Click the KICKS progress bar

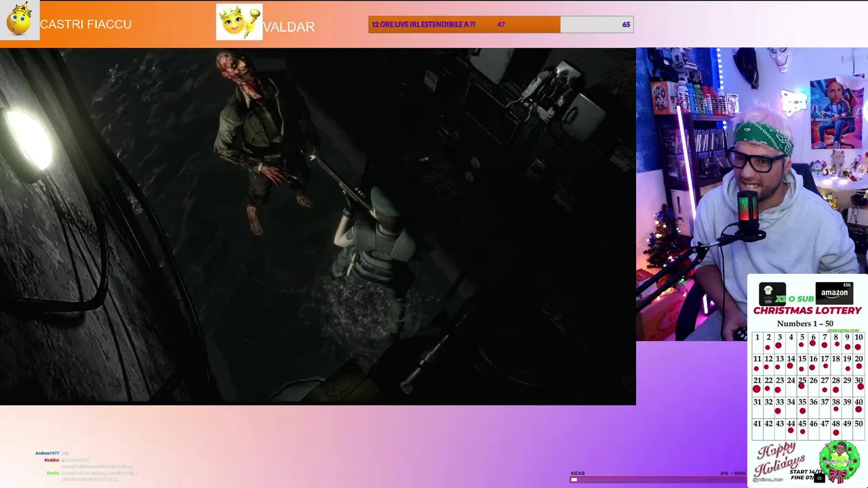pos(658,480)
